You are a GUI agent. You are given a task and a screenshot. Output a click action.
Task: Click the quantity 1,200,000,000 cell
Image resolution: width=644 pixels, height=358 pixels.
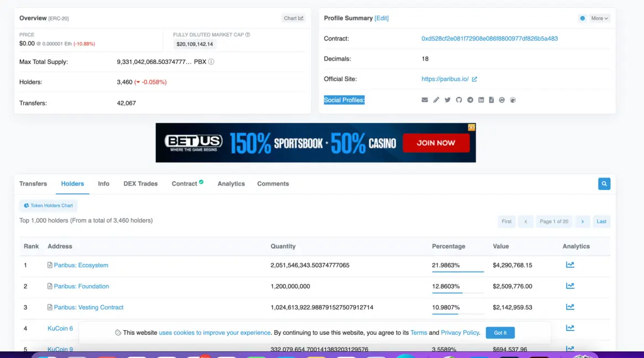click(x=290, y=286)
